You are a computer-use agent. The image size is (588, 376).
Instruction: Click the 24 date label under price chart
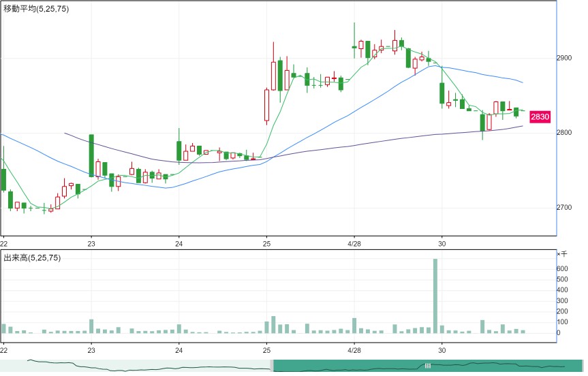[179, 244]
